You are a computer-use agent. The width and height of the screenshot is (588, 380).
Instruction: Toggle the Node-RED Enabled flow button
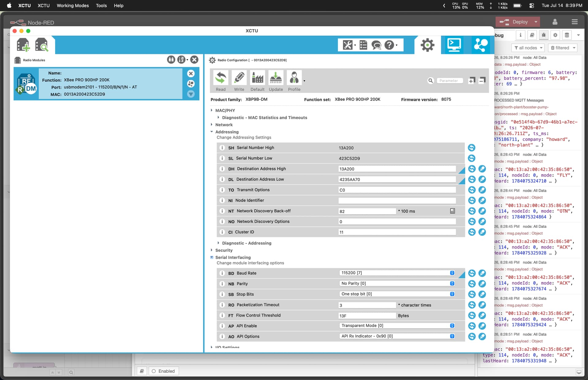(x=164, y=371)
